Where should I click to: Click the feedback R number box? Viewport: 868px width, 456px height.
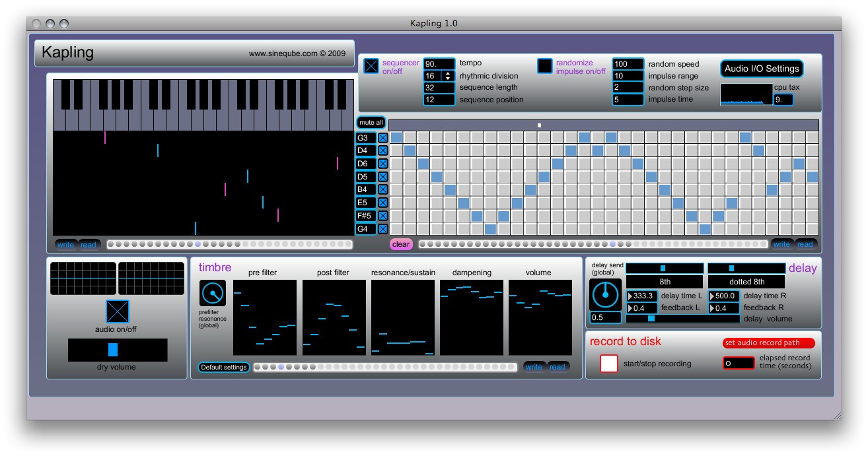(x=724, y=308)
